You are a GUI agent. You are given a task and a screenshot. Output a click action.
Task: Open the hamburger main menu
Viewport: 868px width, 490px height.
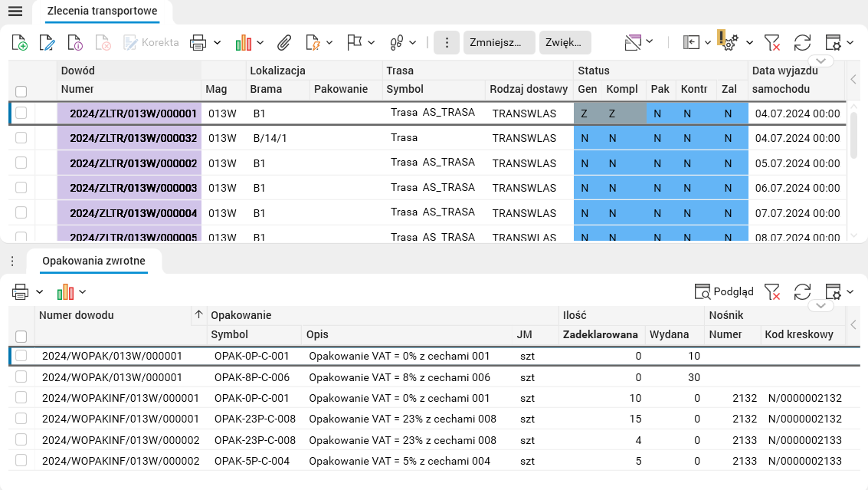[x=15, y=11]
